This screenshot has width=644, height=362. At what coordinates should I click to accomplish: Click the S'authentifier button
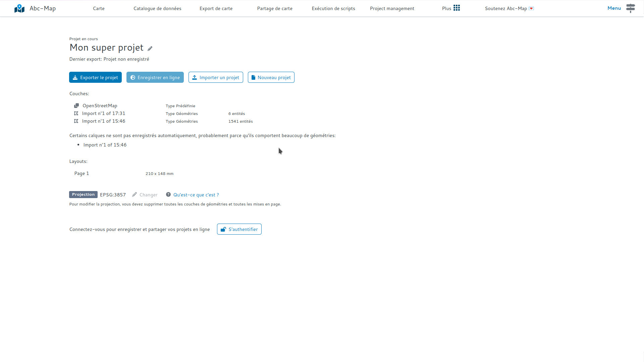click(x=239, y=229)
